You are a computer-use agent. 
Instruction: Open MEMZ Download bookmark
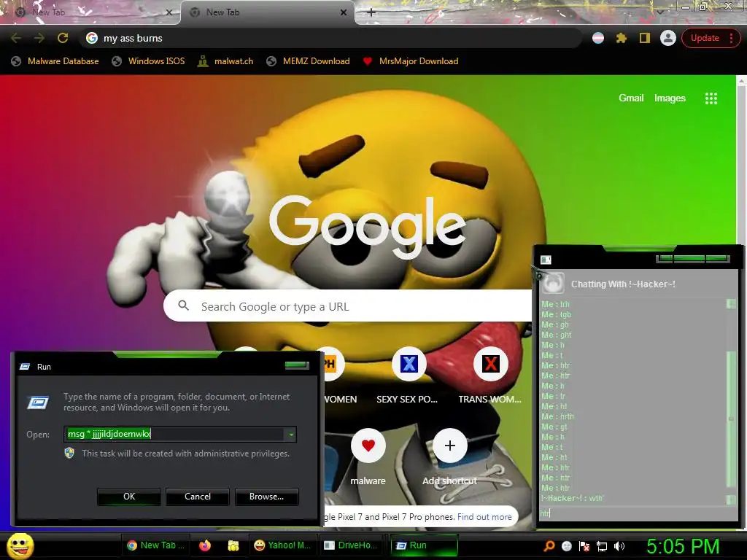click(x=309, y=61)
